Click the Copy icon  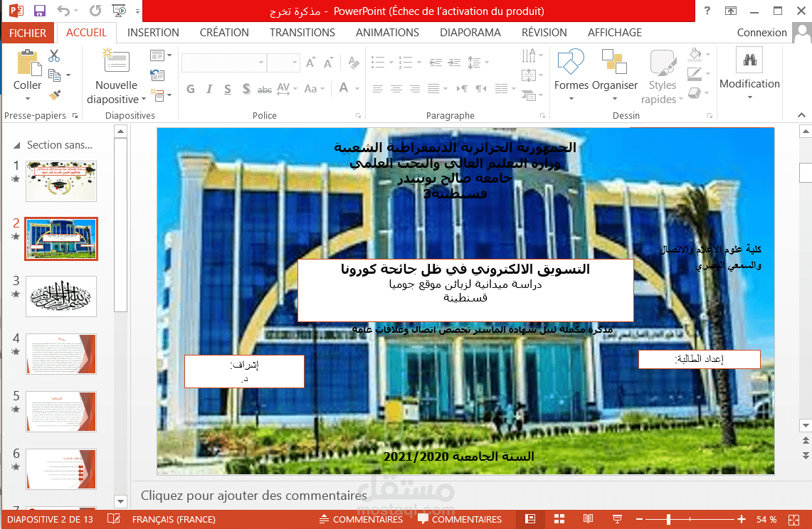pos(54,75)
